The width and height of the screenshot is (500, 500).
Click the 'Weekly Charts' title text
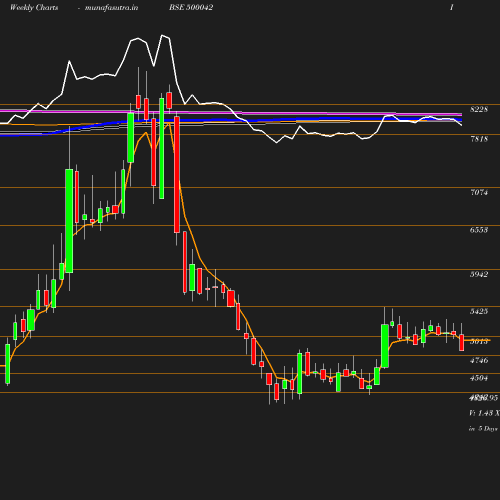[34, 8]
